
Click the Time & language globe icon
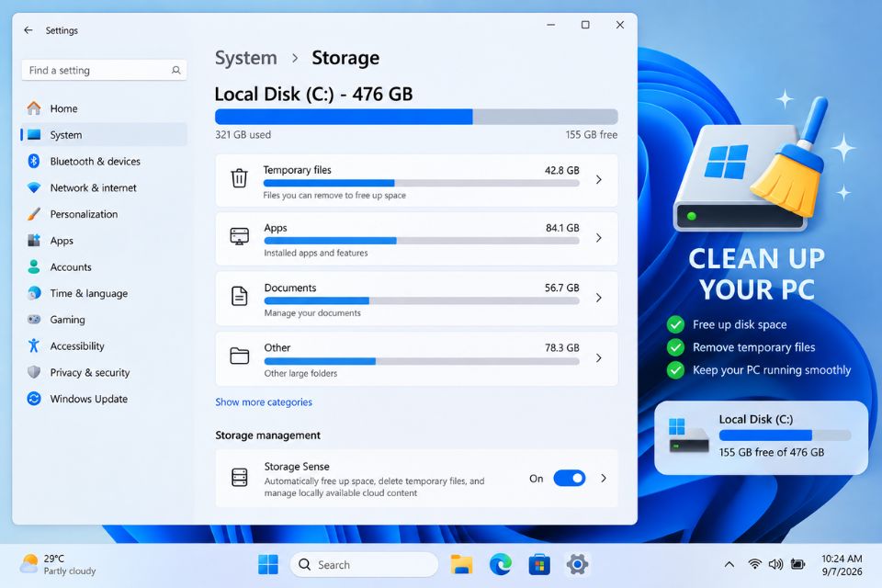pos(34,293)
